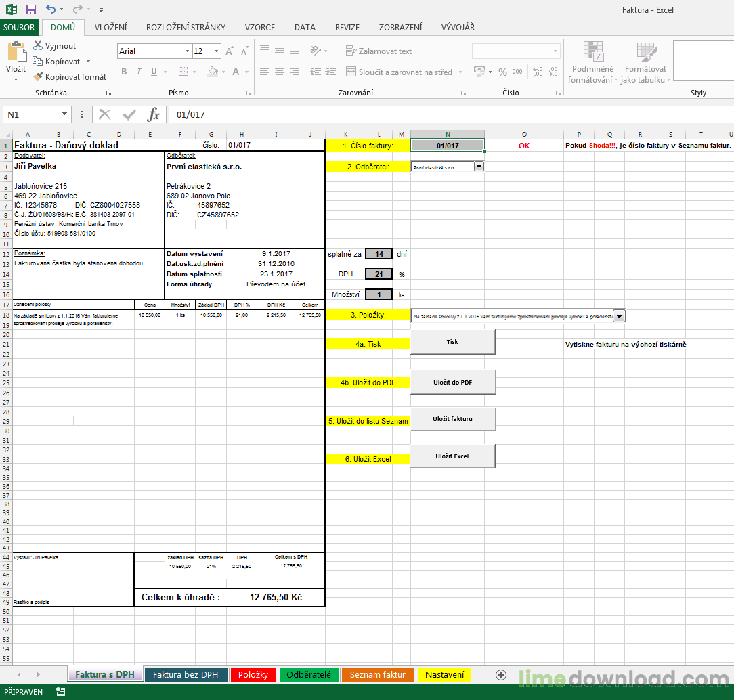
Task: Toggle Zalamovat text wrapping
Action: pyautogui.click(x=379, y=51)
